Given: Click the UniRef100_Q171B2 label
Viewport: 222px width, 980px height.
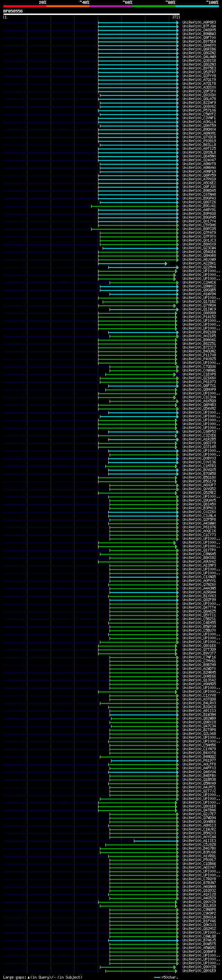Looking at the screenshot, I should 199,302.
